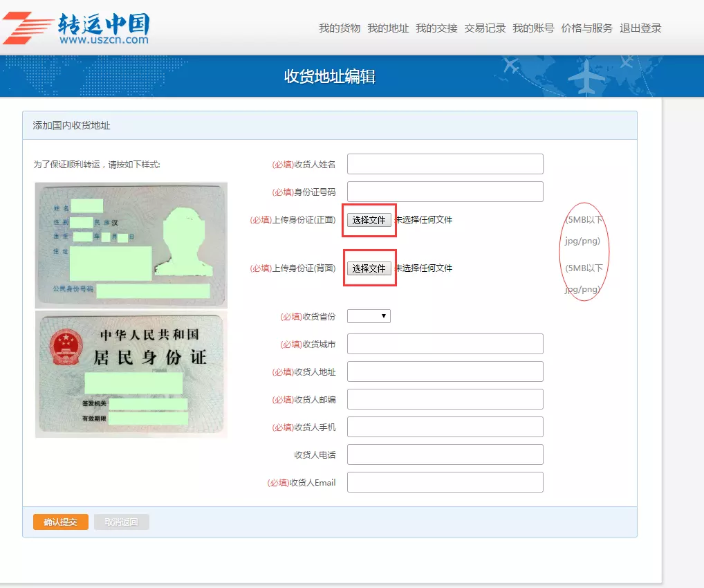Screen dimensions: 704x588
Task: Click the 收货人地址 input field
Action: click(x=445, y=371)
